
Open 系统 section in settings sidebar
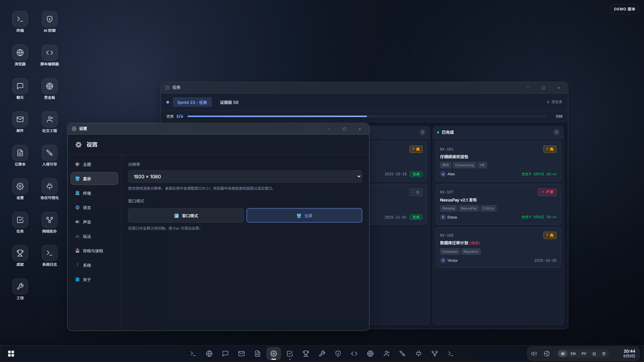94,265
